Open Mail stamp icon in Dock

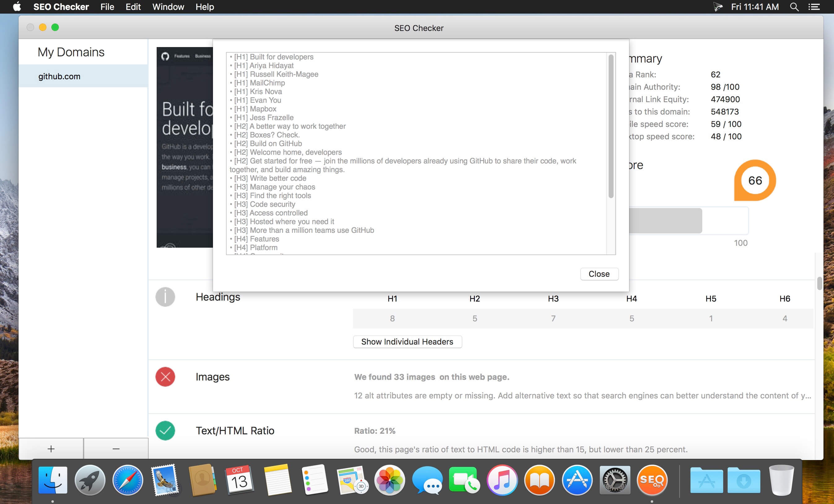click(x=165, y=480)
